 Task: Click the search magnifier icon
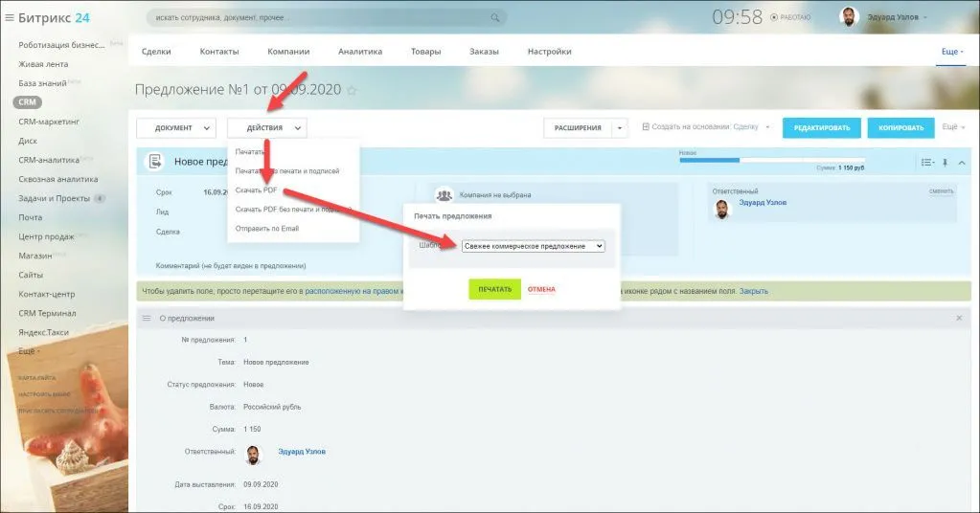click(x=495, y=17)
